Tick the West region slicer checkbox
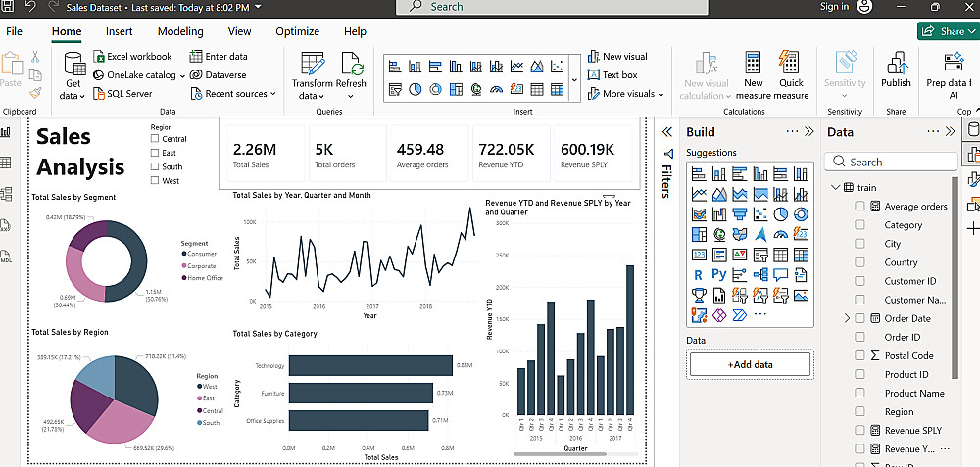 (x=154, y=181)
